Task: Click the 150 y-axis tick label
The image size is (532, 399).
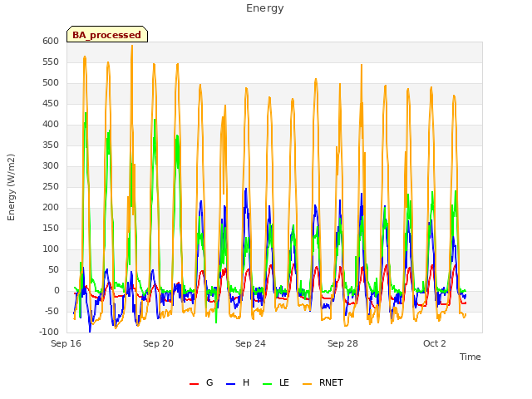Action: click(51, 229)
